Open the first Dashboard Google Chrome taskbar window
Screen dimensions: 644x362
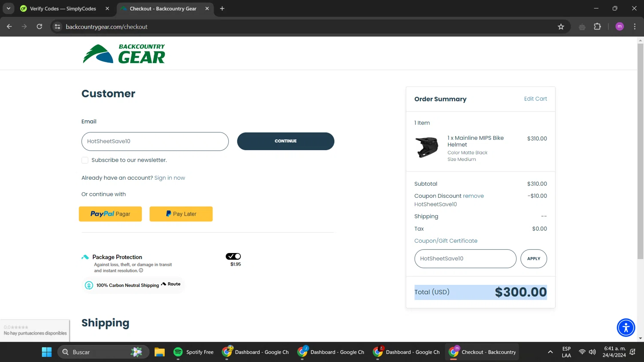pyautogui.click(x=255, y=352)
